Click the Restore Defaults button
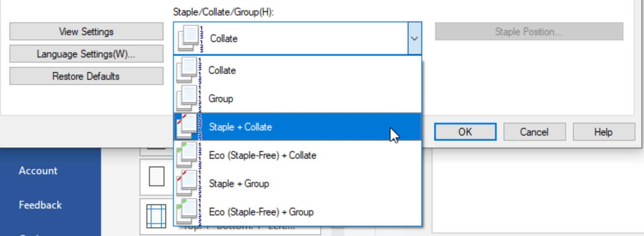This screenshot has height=236, width=644. pyautogui.click(x=86, y=76)
